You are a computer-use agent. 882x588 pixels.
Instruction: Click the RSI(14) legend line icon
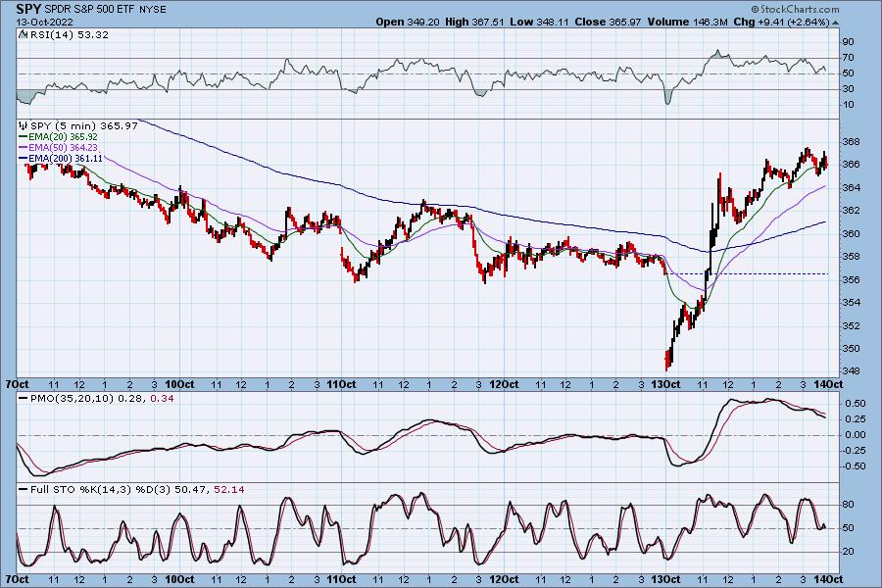tap(24, 34)
